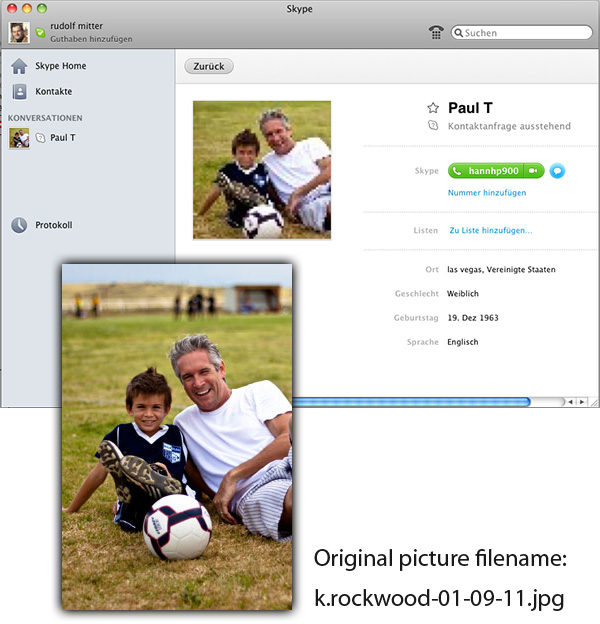
Task: Select Paul T's pending icon in conversations
Action: [x=40, y=138]
